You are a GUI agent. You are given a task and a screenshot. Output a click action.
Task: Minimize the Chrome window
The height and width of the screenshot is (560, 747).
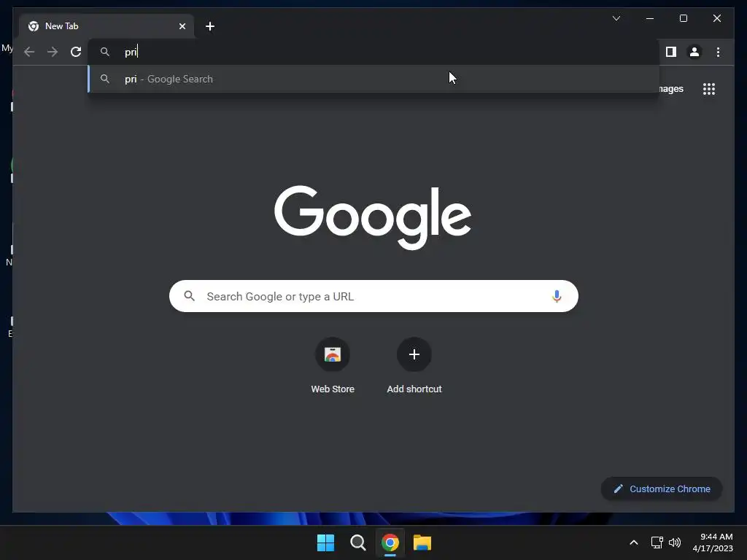tap(650, 18)
